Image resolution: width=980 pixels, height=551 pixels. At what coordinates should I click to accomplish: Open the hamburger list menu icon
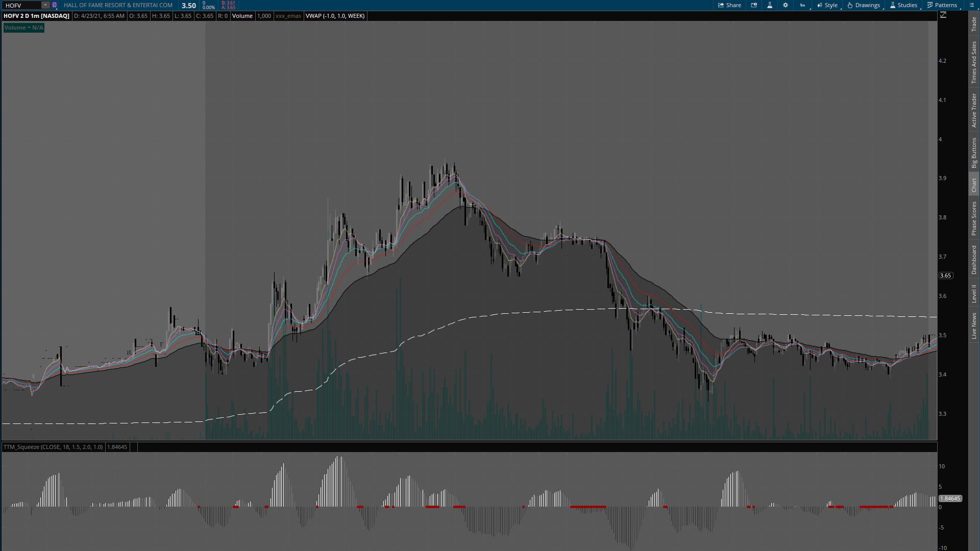click(971, 5)
